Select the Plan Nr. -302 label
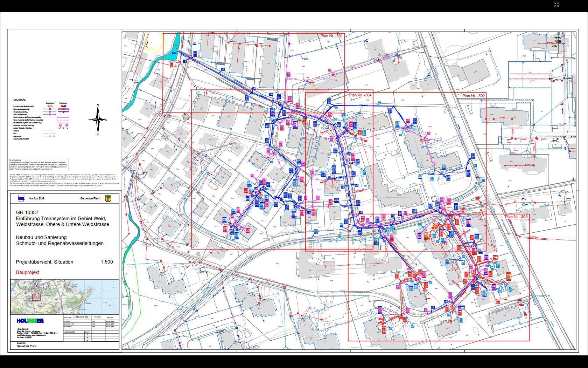The width and height of the screenshot is (588, 368). pos(473,96)
